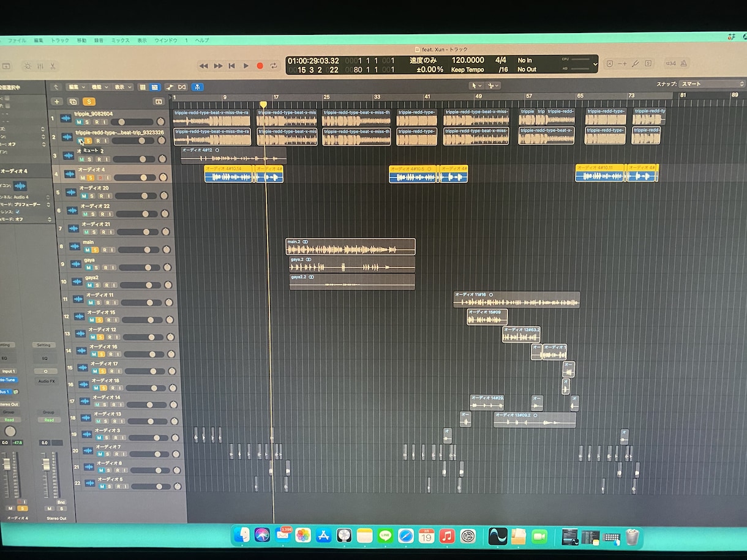This screenshot has height=560, width=747.
Task: Open the 編集 dropdown in tracks area
Action: 76,87
